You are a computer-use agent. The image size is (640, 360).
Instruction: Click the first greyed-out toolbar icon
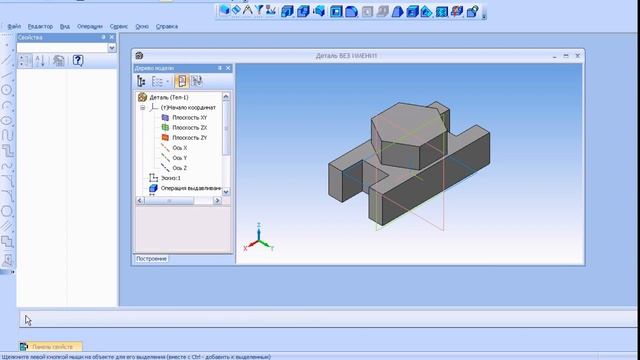(x=367, y=11)
